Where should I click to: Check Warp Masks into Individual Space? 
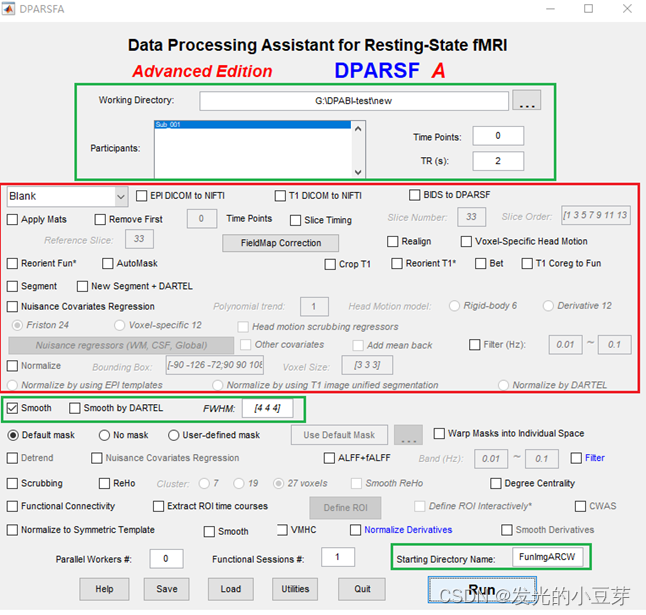pos(439,433)
